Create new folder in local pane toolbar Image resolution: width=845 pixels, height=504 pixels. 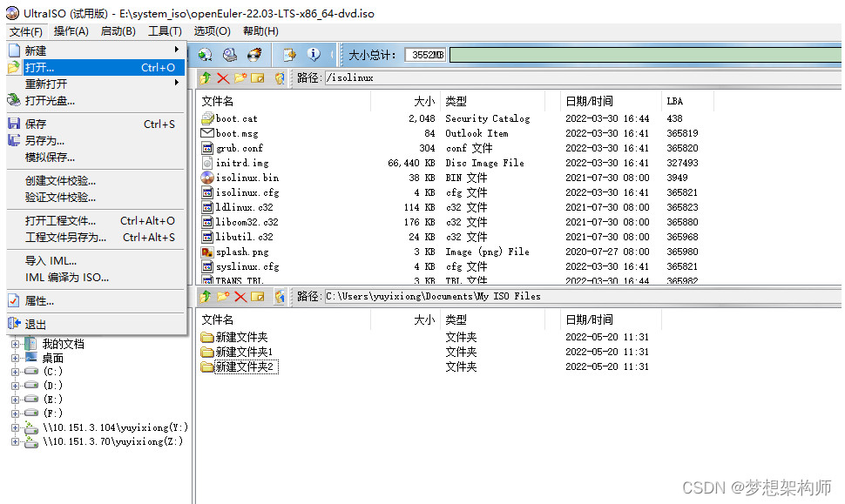pyautogui.click(x=223, y=296)
